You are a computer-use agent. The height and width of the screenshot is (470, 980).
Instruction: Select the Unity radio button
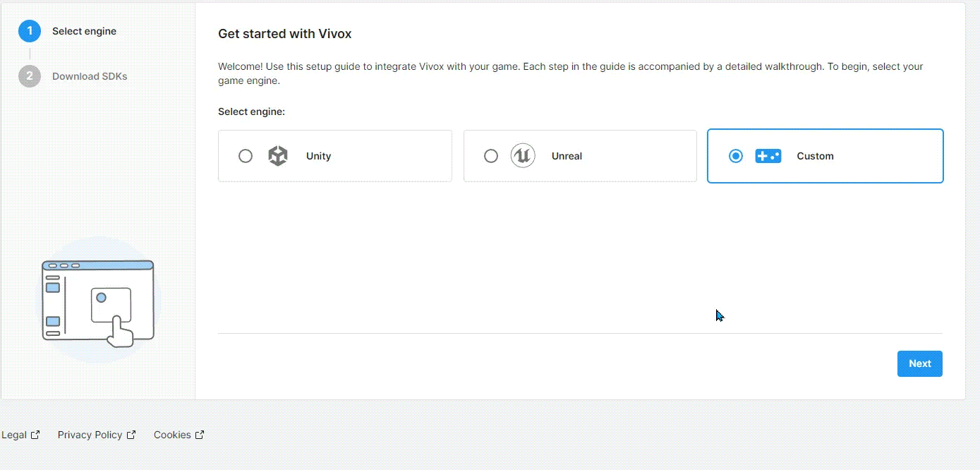pos(246,156)
